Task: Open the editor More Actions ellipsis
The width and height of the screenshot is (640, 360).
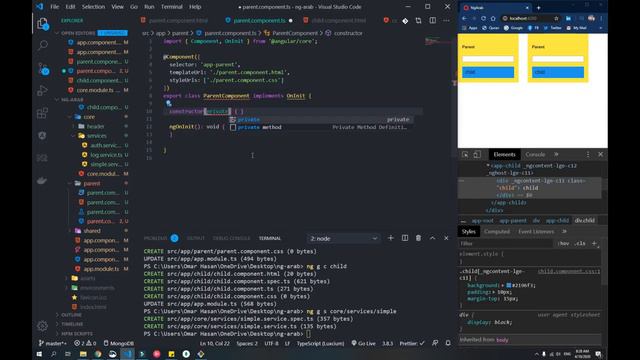Action: point(446,20)
